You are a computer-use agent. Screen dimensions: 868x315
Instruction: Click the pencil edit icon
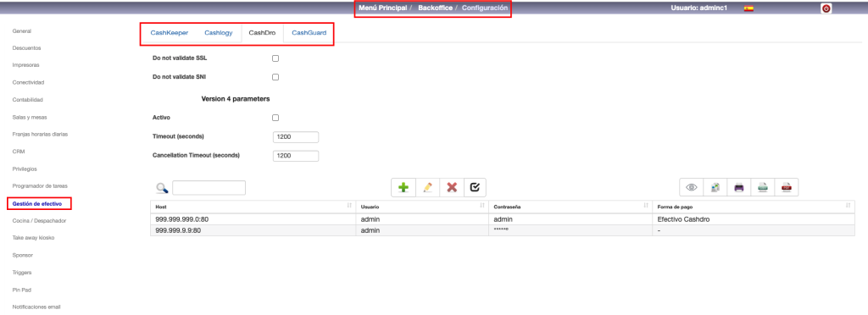coord(427,187)
